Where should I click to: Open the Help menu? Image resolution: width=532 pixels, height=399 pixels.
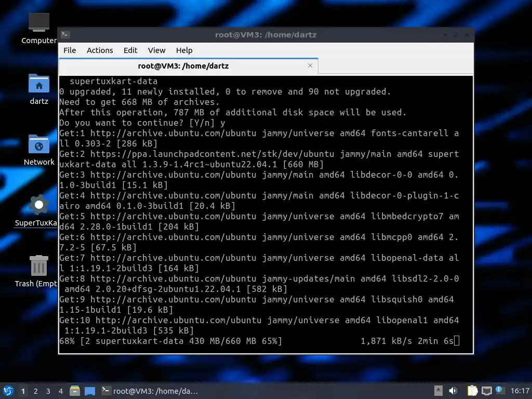(184, 50)
